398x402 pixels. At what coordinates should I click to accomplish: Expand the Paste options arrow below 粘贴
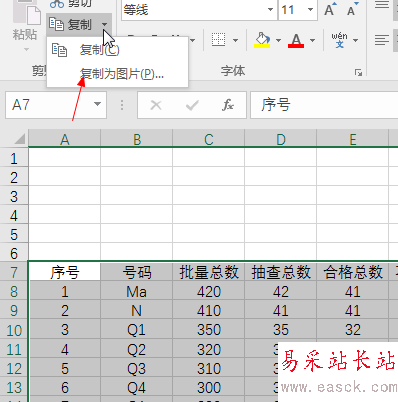(x=26, y=49)
